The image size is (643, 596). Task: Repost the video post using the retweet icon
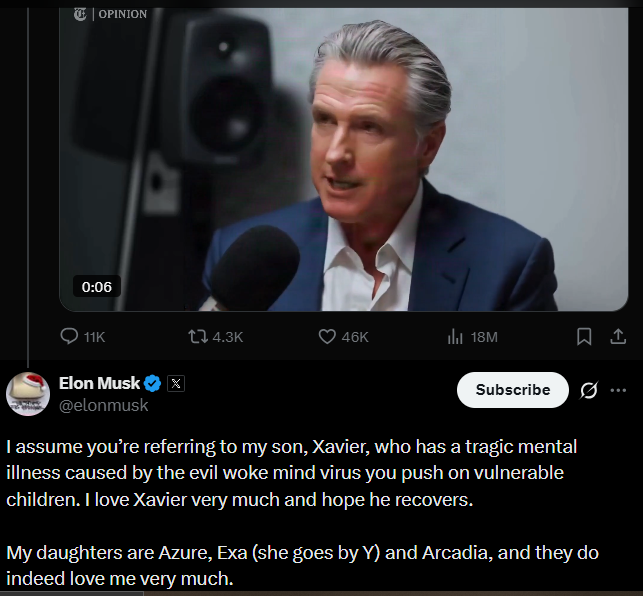click(x=197, y=337)
